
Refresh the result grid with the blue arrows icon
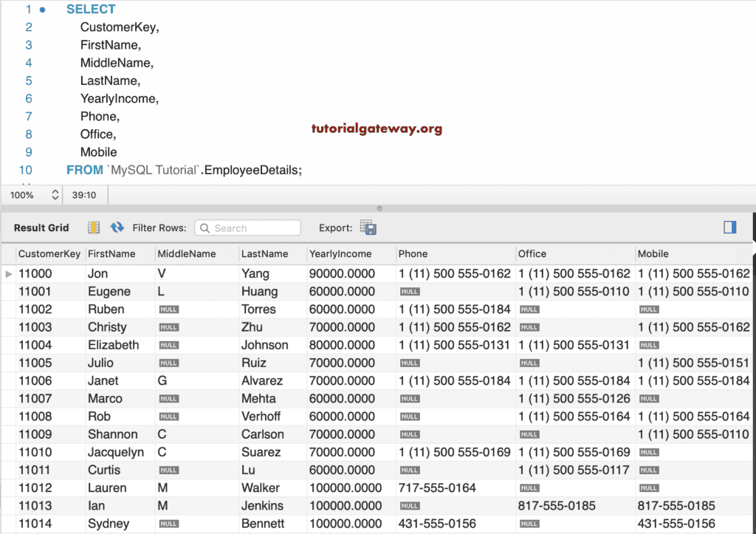(x=117, y=227)
